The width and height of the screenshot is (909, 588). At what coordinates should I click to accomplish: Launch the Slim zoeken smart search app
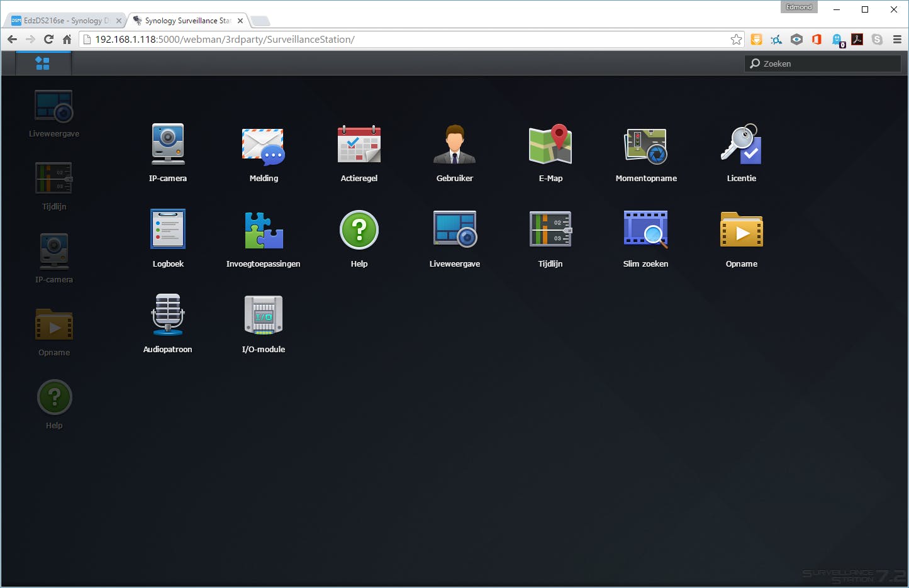[646, 230]
